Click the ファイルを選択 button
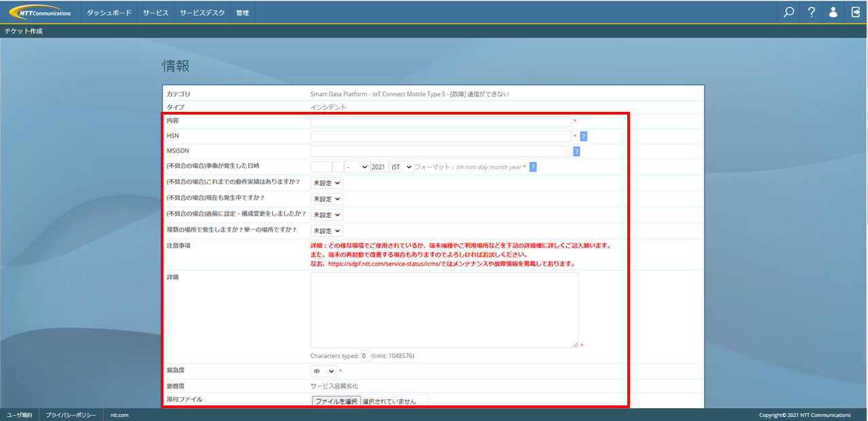The height and width of the screenshot is (421, 868). [x=336, y=401]
